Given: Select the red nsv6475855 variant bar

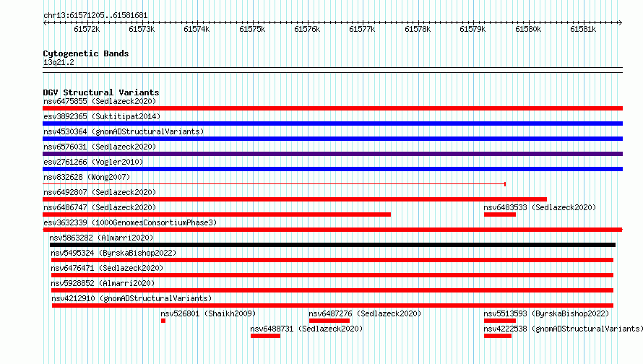Looking at the screenshot, I should pyautogui.click(x=332, y=108).
